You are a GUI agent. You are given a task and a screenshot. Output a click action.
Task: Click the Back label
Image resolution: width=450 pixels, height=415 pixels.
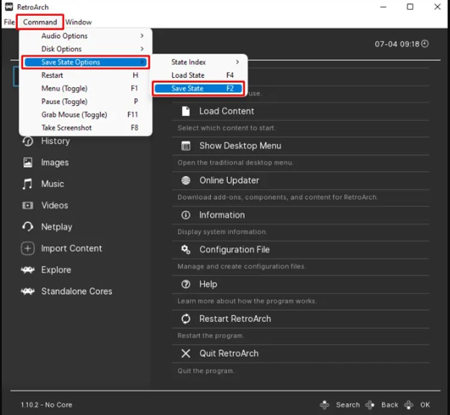[x=390, y=405]
